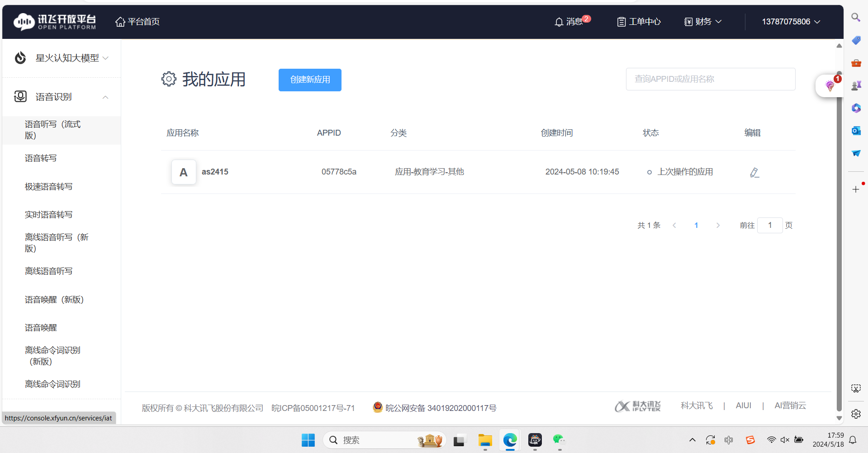Open Edge sidebar games chess icon
The height and width of the screenshot is (453, 868).
coord(856,85)
